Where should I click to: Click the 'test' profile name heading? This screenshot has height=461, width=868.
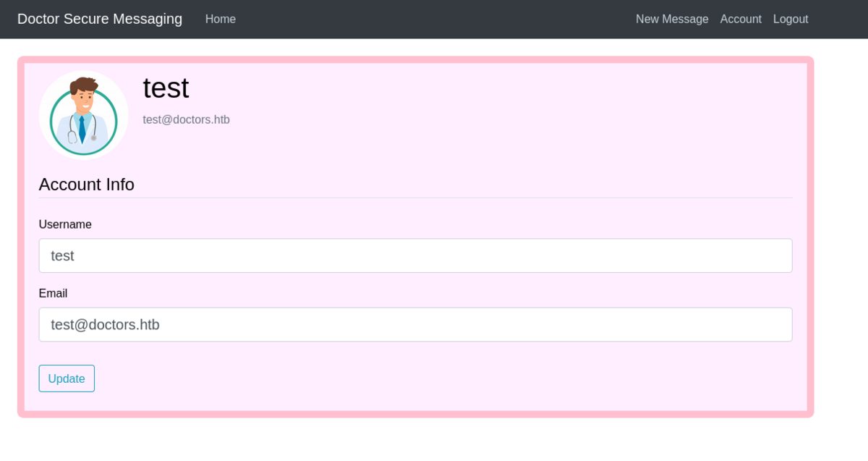click(x=166, y=88)
